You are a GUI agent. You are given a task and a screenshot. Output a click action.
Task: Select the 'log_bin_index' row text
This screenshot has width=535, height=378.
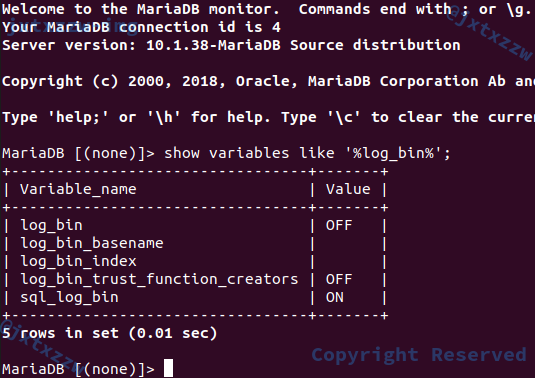[x=78, y=262]
